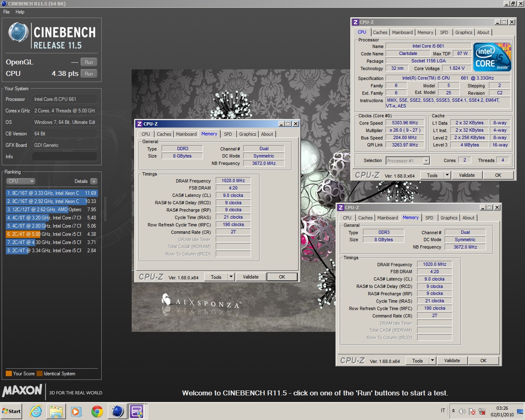Viewport: 525px width, 420px height.
Task: Open the File menu in Cinebench
Action: [x=7, y=12]
